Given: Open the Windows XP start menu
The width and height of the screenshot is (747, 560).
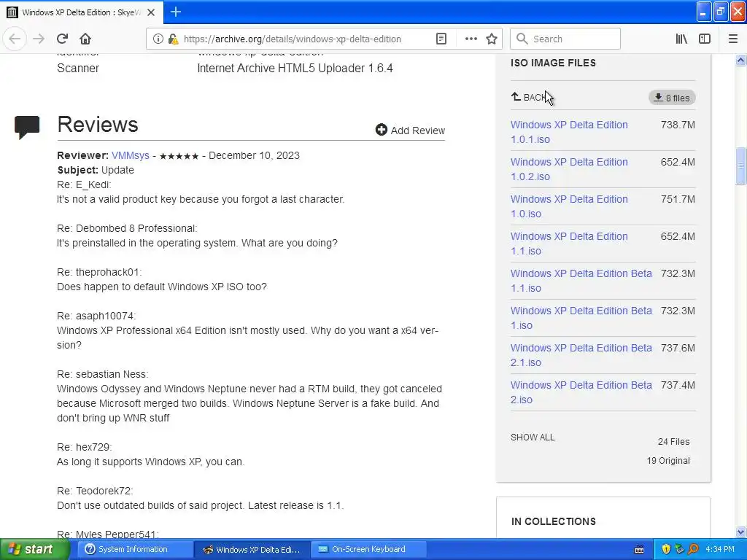Looking at the screenshot, I should (x=35, y=549).
